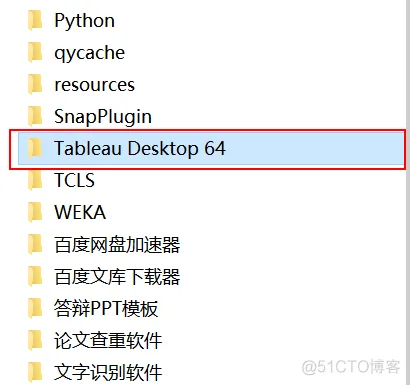The image size is (410, 385).
Task: Select the qycache folder name
Action: click(90, 53)
